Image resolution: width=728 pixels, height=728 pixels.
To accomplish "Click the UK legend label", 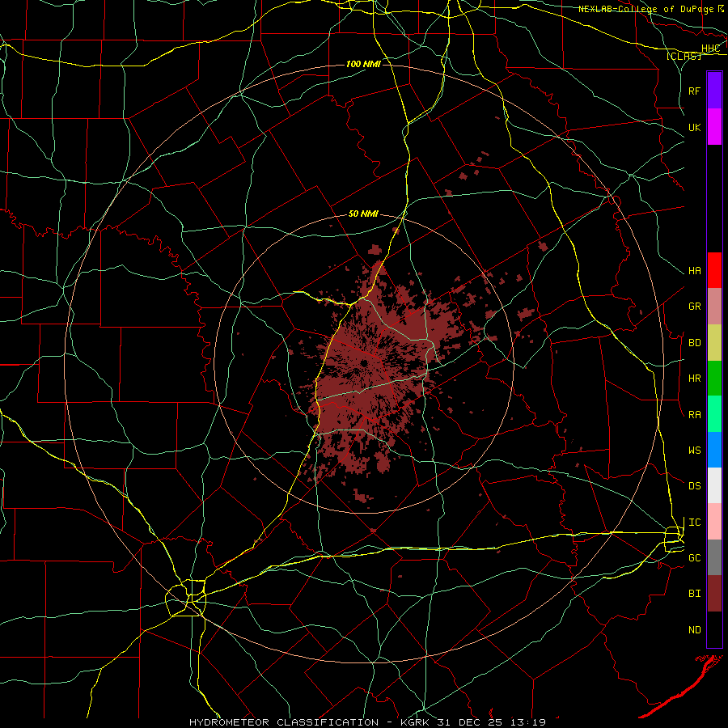I will (x=694, y=127).
